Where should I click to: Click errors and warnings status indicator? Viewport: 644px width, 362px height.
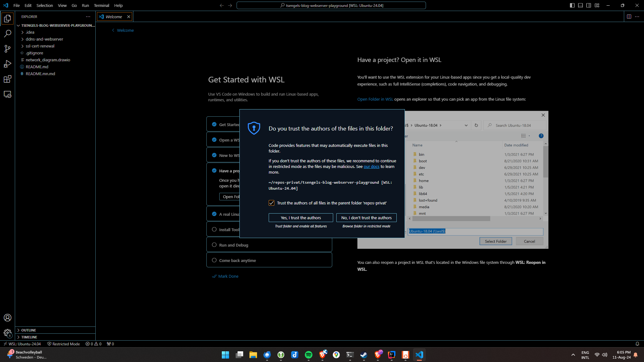93,344
